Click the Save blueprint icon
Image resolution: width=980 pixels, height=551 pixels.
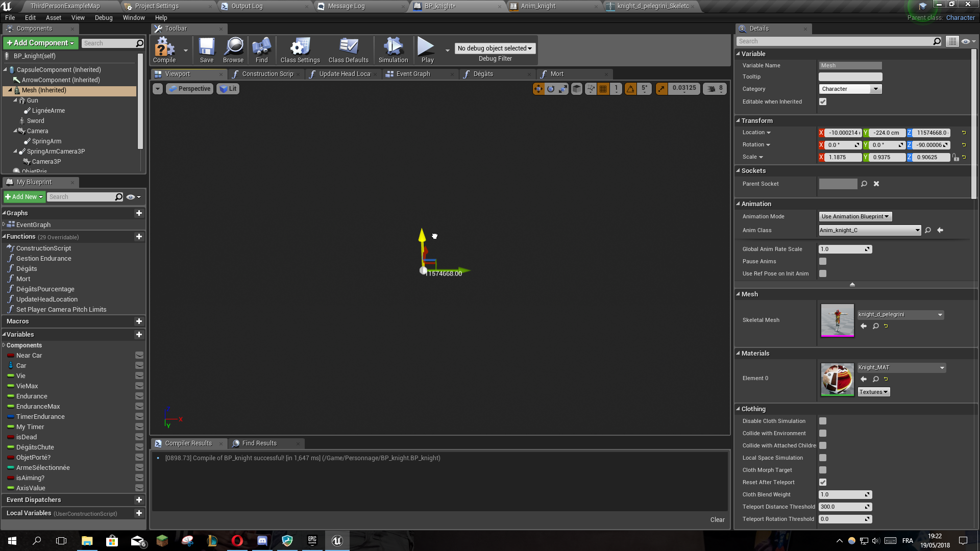point(207,49)
